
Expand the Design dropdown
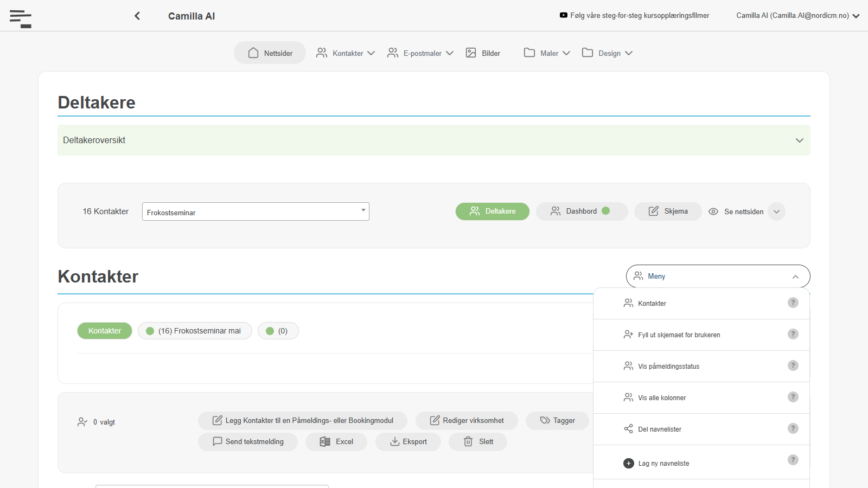pos(607,53)
